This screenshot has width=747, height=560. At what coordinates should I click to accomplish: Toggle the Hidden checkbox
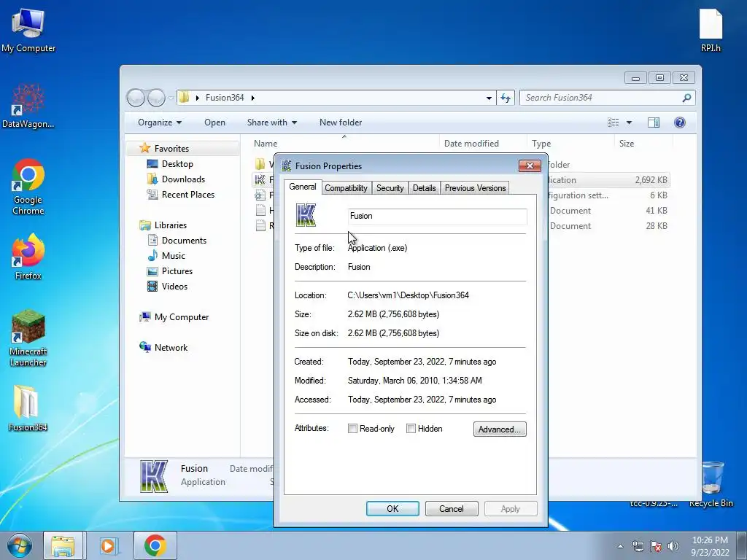pos(411,429)
